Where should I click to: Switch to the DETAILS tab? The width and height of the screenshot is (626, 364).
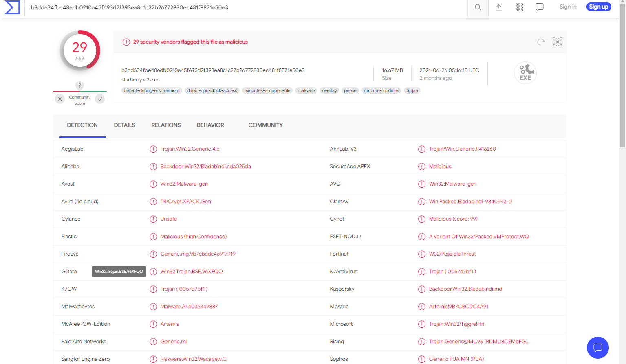coord(125,125)
